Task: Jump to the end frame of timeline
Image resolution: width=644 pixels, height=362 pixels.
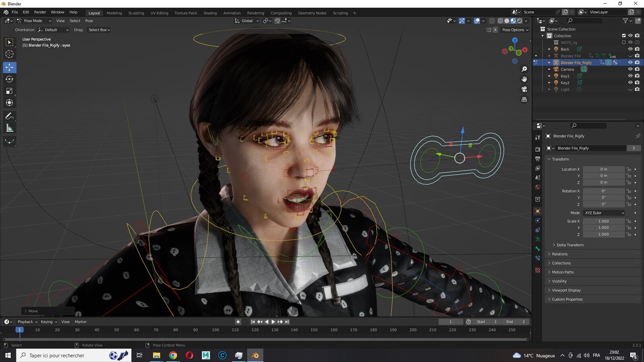Action: [x=287, y=322]
